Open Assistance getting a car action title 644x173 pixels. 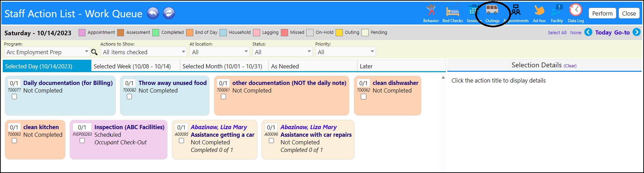coord(223,135)
